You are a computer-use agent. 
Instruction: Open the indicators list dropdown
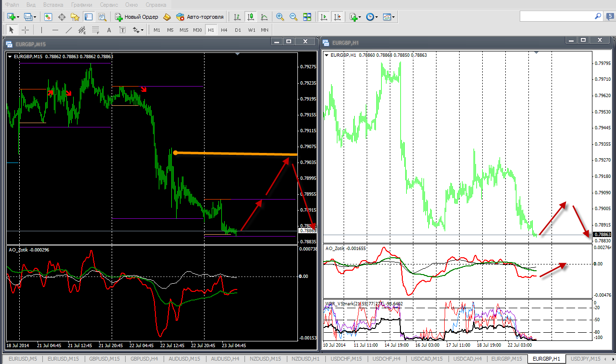[x=359, y=17]
